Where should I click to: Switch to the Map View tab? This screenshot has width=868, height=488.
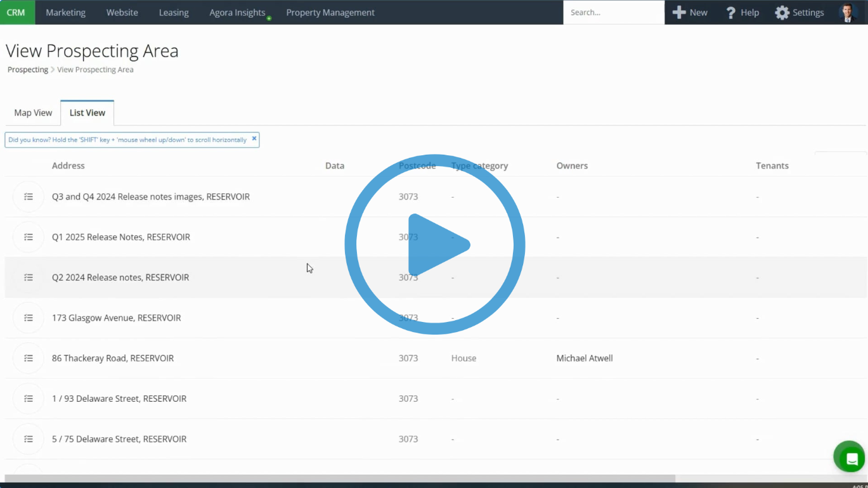[33, 113]
